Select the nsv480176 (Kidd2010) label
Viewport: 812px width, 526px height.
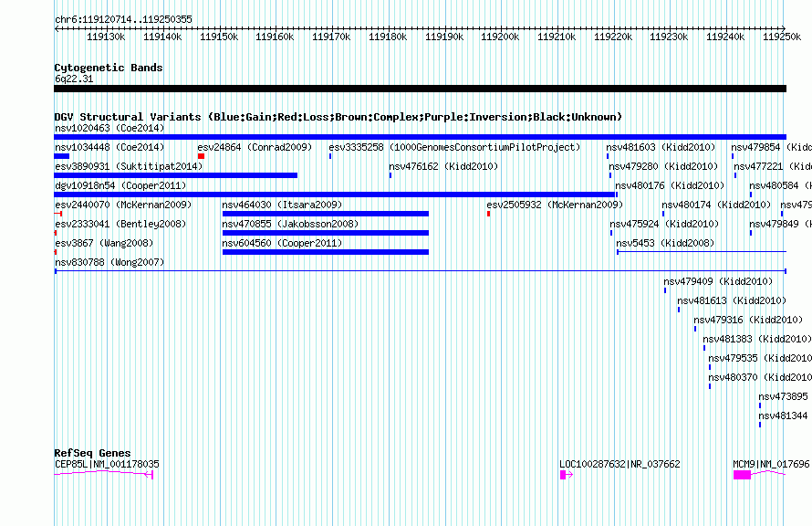(670, 185)
